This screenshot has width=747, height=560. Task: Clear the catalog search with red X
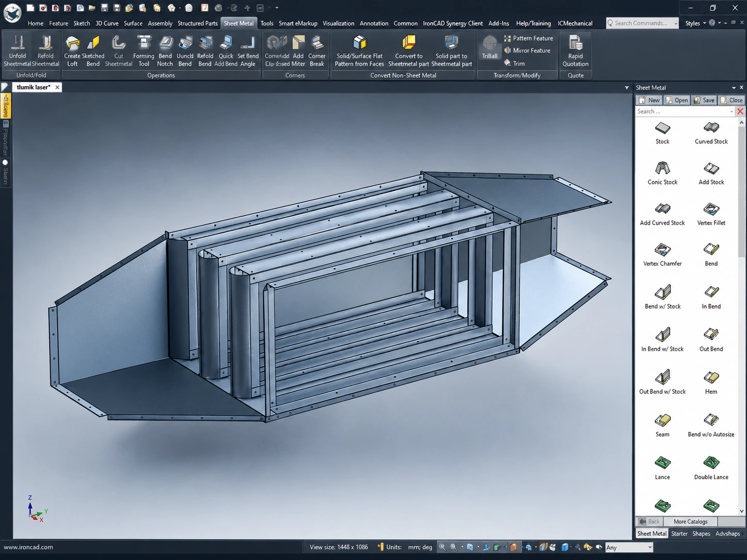pos(740,111)
